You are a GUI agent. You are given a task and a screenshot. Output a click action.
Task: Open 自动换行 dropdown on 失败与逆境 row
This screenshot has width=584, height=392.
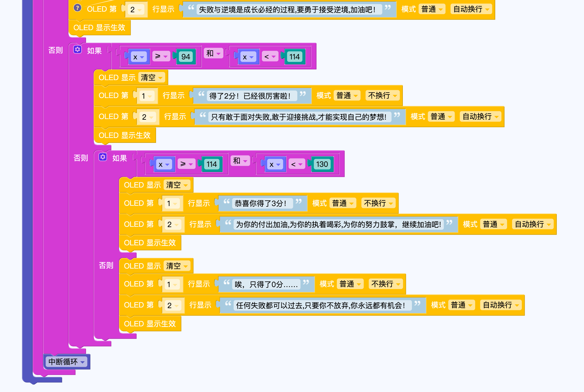coord(471,9)
